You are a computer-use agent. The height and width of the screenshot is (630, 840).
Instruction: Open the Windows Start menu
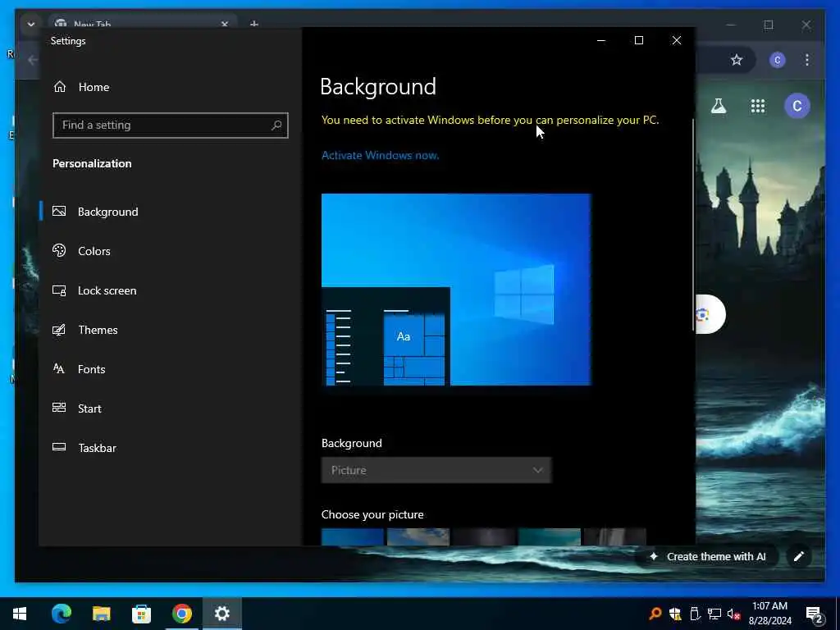click(x=20, y=614)
